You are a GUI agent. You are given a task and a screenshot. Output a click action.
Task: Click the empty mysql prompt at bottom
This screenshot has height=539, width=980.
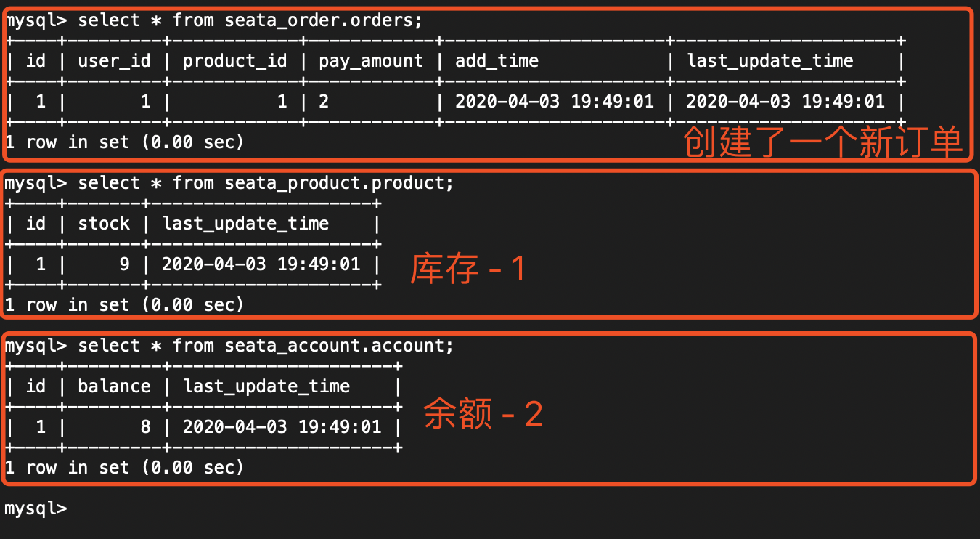pyautogui.click(x=36, y=508)
